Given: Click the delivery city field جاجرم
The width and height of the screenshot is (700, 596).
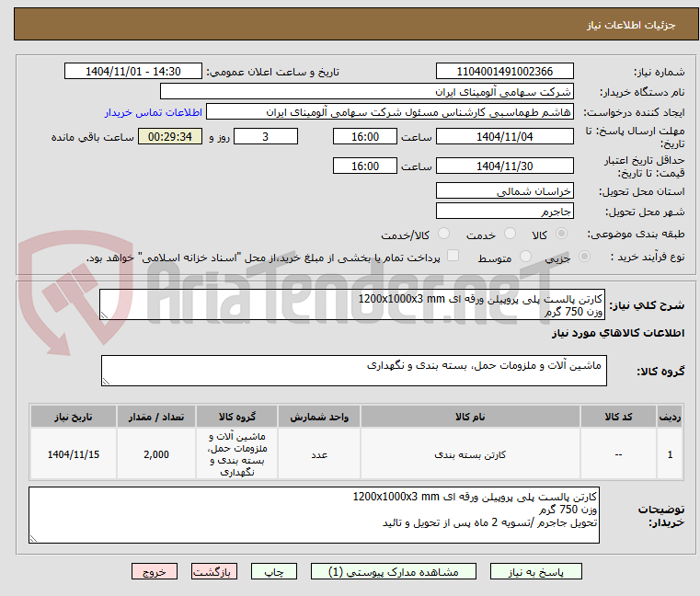Looking at the screenshot, I should 504,212.
